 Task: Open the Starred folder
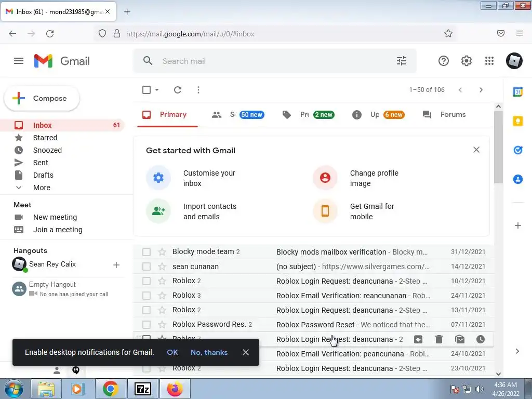45,138
